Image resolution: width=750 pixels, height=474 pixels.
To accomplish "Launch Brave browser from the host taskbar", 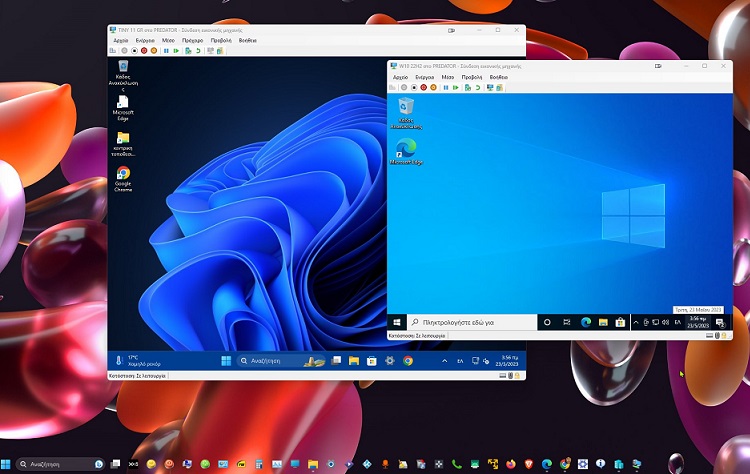I will click(529, 464).
